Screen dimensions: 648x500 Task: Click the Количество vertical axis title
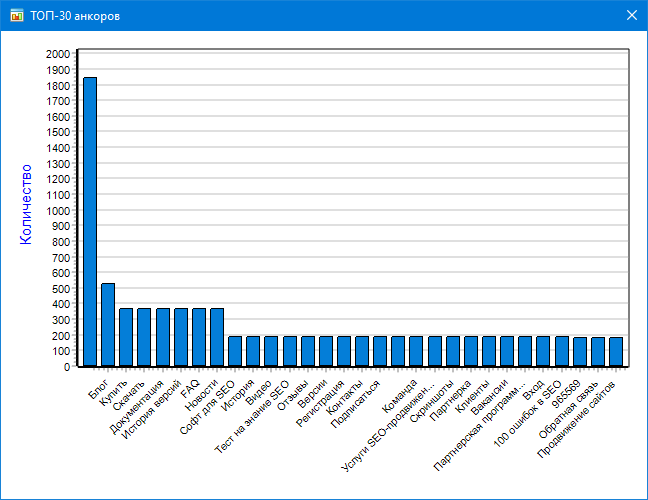coord(26,206)
